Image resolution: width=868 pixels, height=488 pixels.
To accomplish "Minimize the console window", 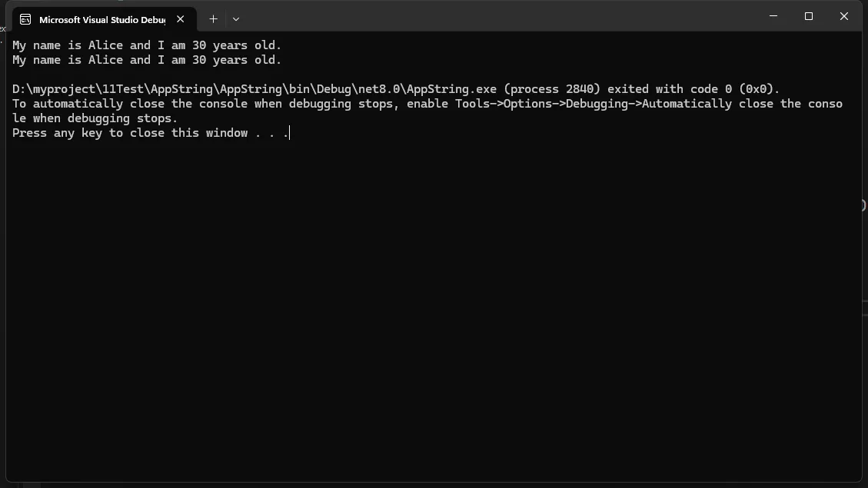I will (773, 16).
